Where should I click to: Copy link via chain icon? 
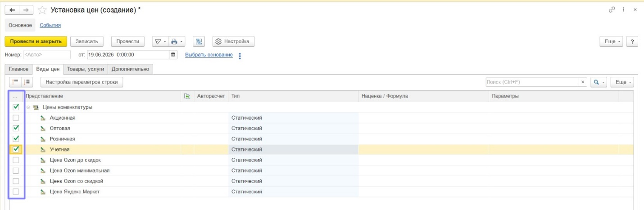click(x=612, y=9)
